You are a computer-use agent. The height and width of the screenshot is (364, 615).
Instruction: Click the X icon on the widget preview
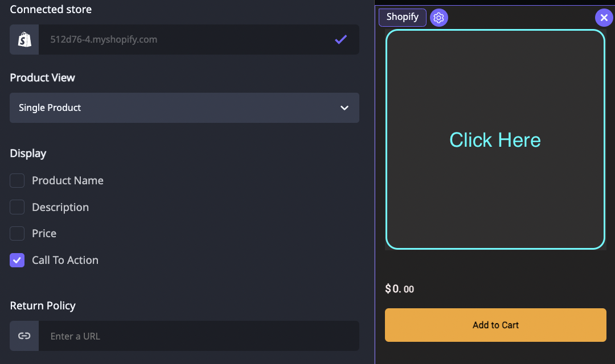point(604,18)
